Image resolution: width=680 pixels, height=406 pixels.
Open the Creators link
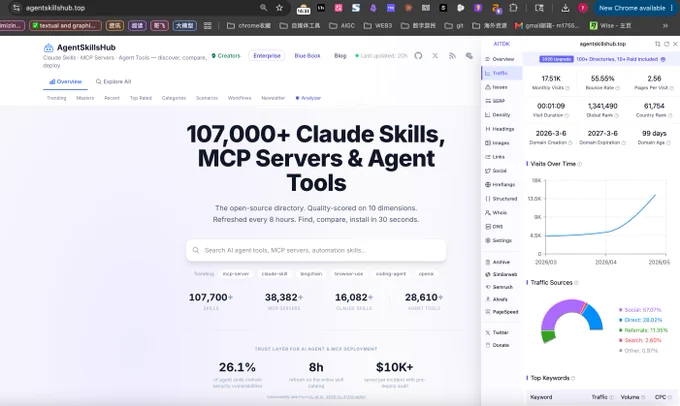[x=226, y=56]
